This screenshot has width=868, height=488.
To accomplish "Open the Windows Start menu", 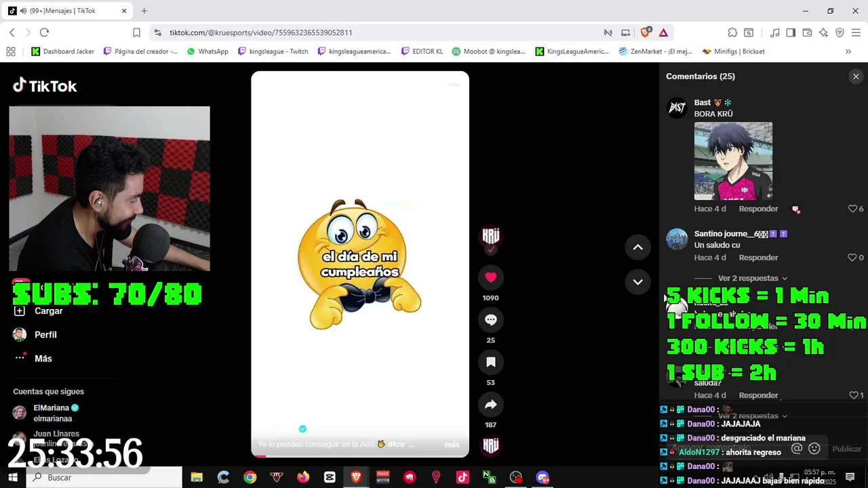I will click(x=13, y=477).
